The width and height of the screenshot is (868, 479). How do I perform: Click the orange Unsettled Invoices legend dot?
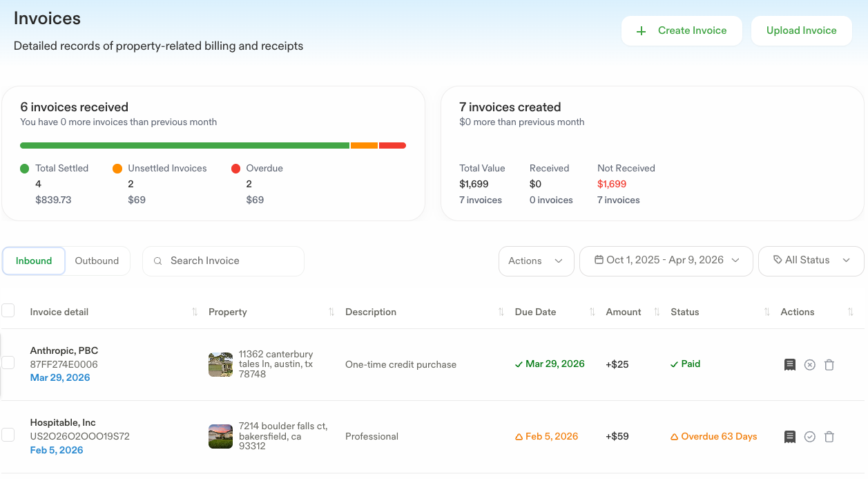117,169
